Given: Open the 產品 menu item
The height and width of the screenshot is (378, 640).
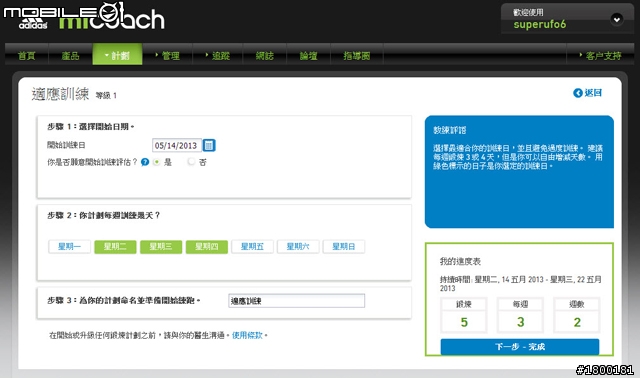Looking at the screenshot, I should pyautogui.click(x=70, y=56).
